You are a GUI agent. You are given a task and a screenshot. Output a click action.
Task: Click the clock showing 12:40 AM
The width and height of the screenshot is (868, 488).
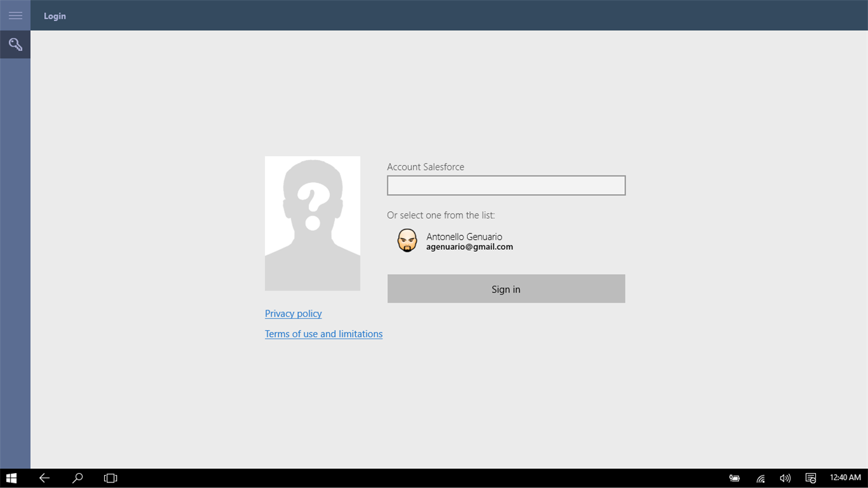(x=844, y=477)
